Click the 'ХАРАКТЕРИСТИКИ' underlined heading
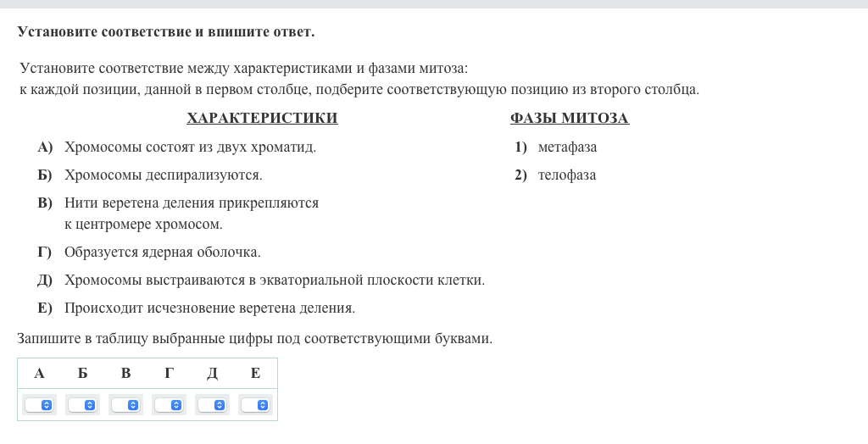Viewport: 868px width, 444px height. pos(262,119)
